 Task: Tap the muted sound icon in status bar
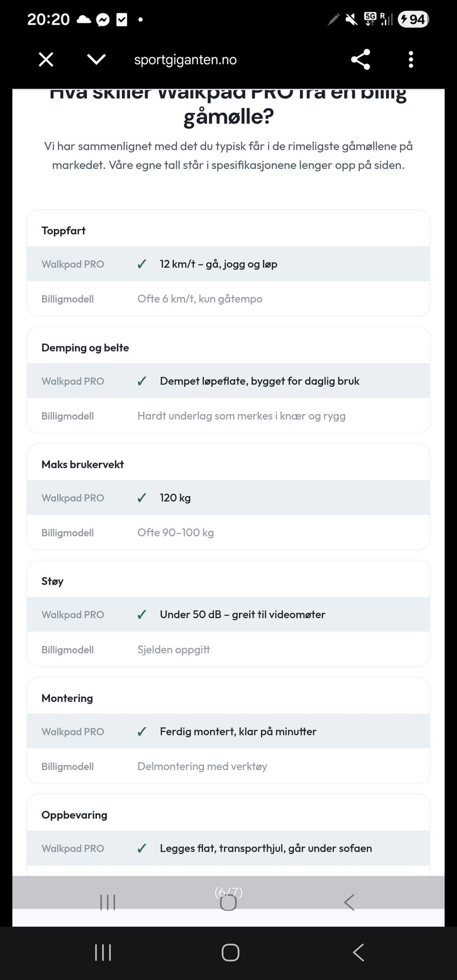tap(351, 20)
